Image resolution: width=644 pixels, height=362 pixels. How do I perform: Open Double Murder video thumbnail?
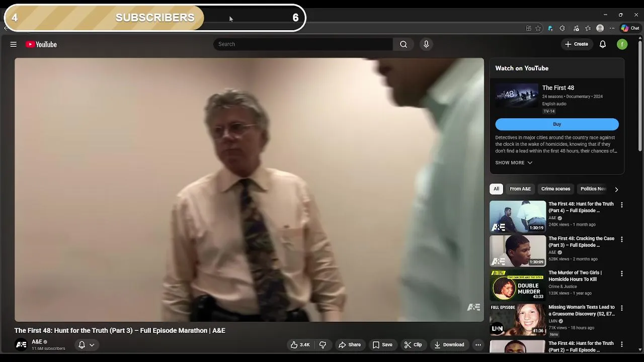coord(518,285)
